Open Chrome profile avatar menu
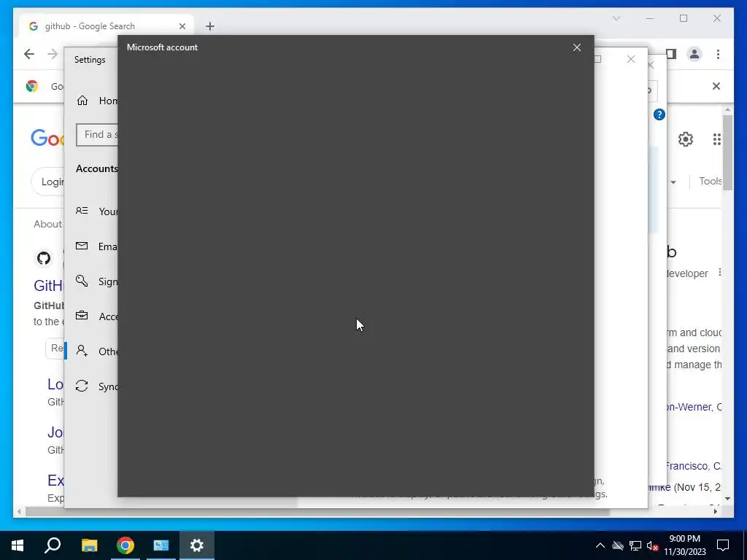The width and height of the screenshot is (747, 560). point(694,54)
